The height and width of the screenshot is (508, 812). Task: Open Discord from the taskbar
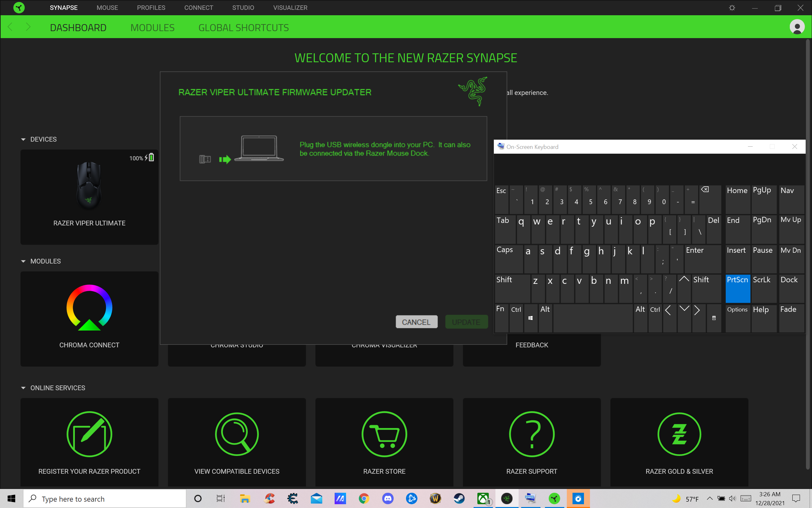click(x=388, y=498)
